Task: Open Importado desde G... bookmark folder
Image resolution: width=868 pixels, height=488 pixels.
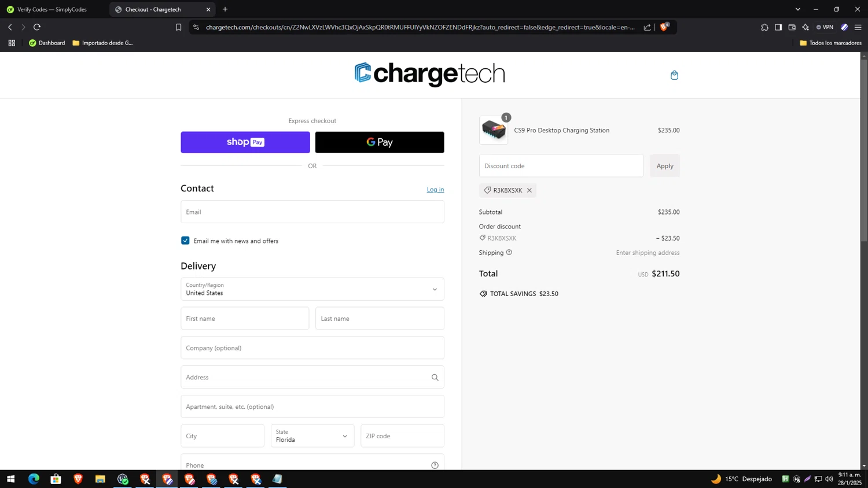Action: click(103, 43)
